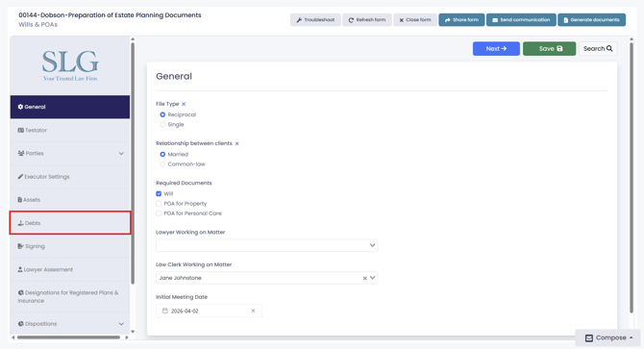Open Lawyer Working on Matter dropdown
Viewport: 644px width, 349px height.
[x=266, y=245]
